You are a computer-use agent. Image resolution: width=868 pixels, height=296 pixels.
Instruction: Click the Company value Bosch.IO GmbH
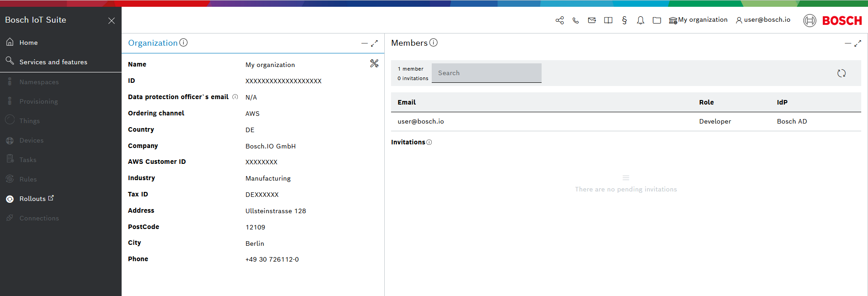(270, 146)
